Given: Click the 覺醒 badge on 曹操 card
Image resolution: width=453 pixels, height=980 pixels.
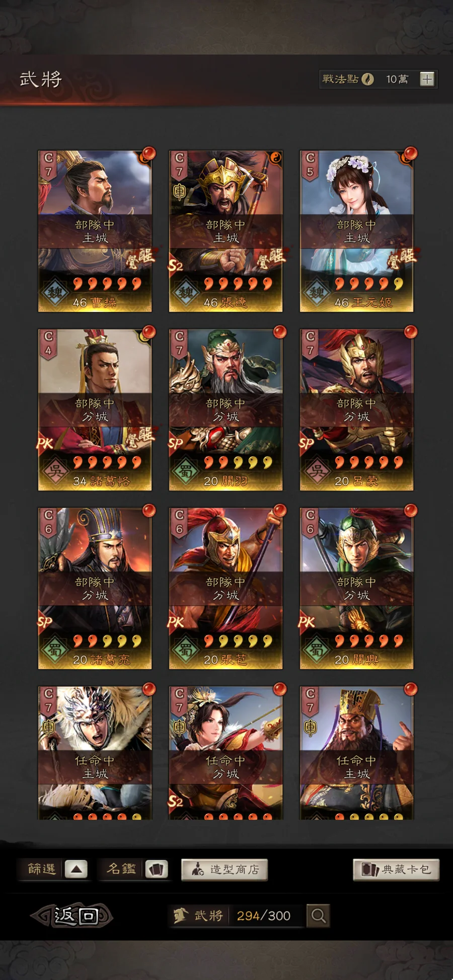Looking at the screenshot, I should (x=140, y=258).
